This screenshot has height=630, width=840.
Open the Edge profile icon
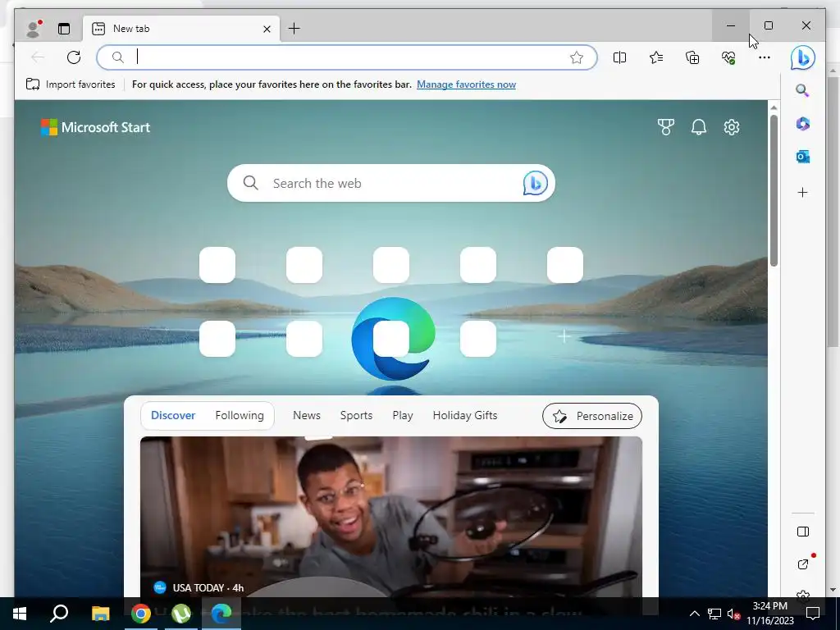point(34,29)
